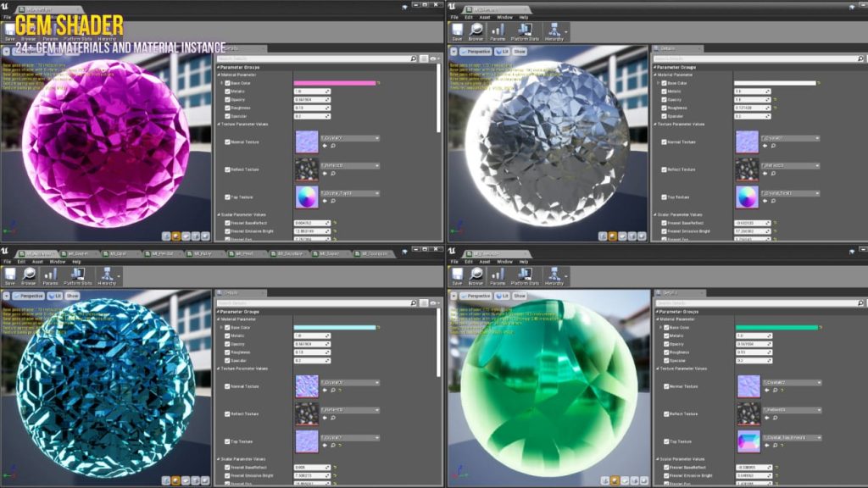Image resolution: width=868 pixels, height=488 pixels.
Task: Use selected asset for Reflect Texture, pink gem window
Action: (x=325, y=173)
